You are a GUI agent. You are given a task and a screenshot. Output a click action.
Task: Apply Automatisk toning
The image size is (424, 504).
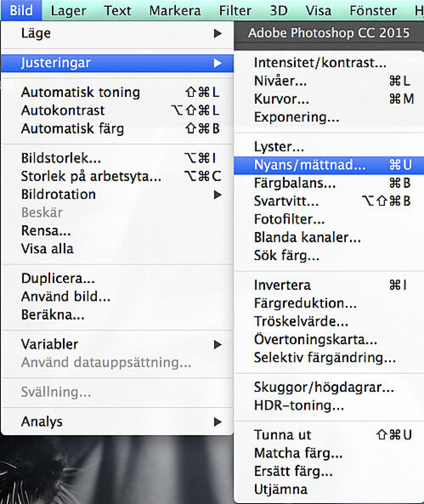(117, 92)
